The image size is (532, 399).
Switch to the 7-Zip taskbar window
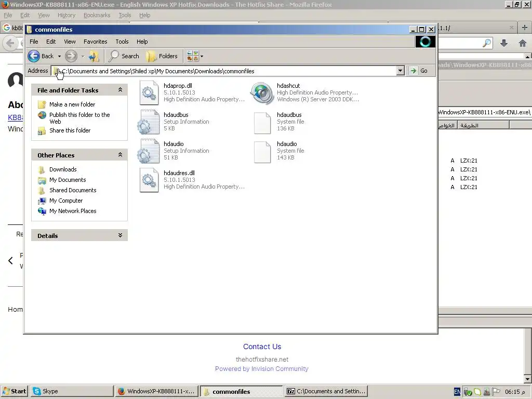(326, 391)
